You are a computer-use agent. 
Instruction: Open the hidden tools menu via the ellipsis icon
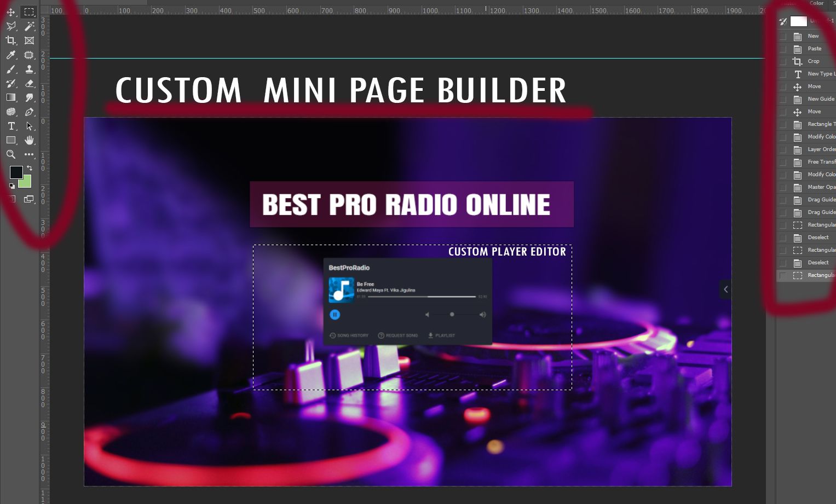(x=29, y=154)
